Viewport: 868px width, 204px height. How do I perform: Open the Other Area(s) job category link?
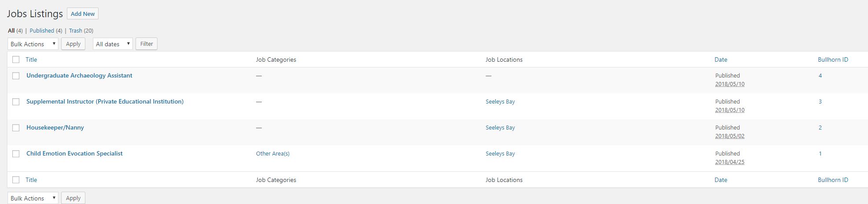coord(273,154)
